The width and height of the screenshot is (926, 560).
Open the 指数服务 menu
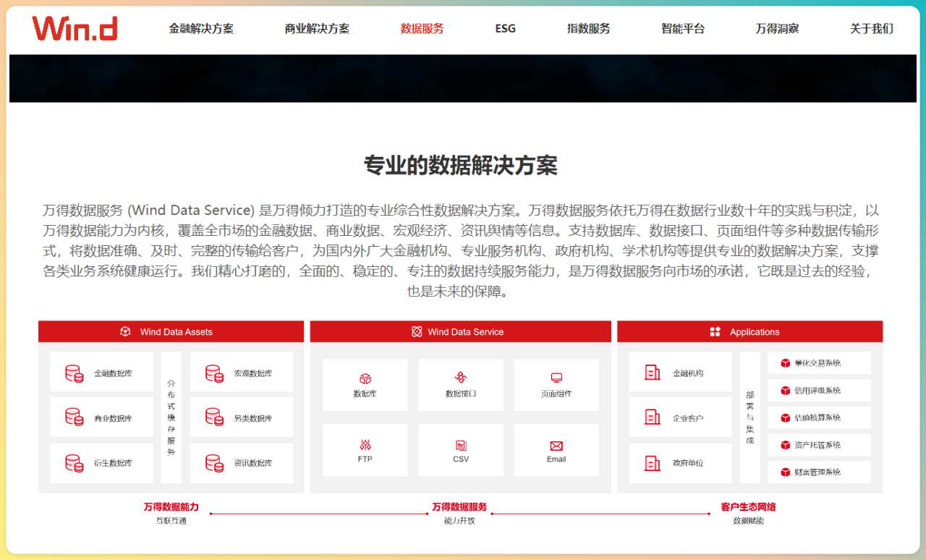[x=589, y=29]
